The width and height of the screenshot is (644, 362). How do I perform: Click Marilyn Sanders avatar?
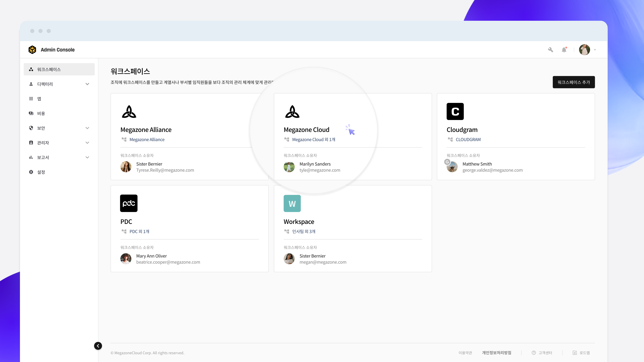click(289, 167)
